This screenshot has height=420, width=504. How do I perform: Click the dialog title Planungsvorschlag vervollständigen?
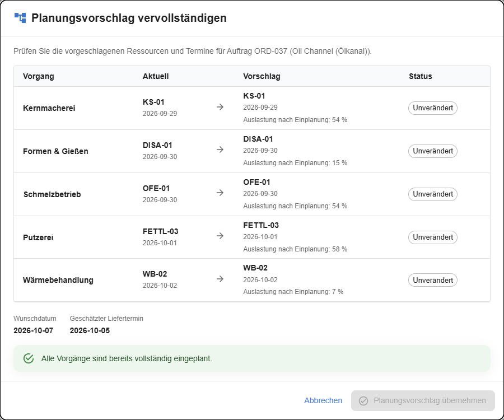[x=129, y=18]
